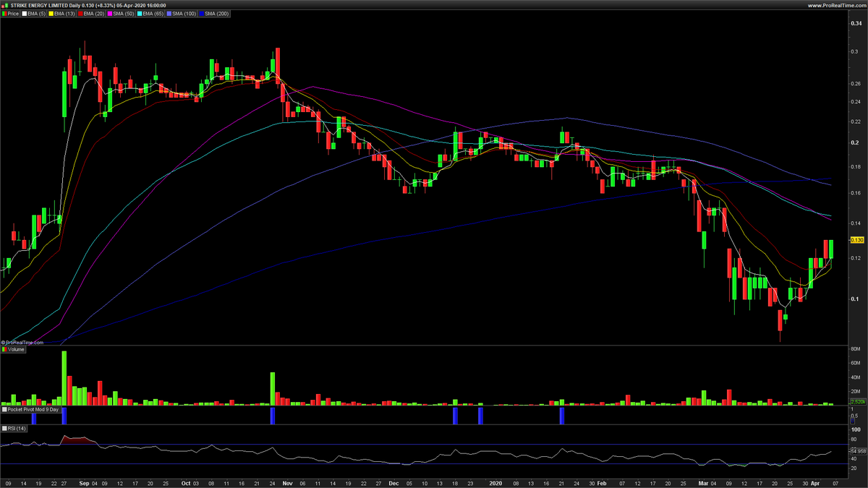Open the Volume panel settings box
868x488 pixels.
(x=16, y=349)
